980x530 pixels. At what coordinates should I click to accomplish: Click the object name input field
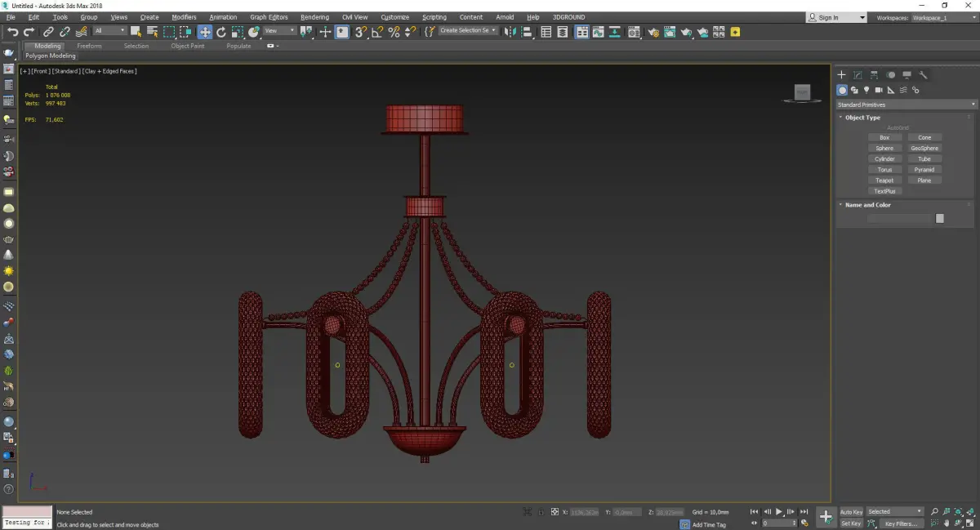900,218
